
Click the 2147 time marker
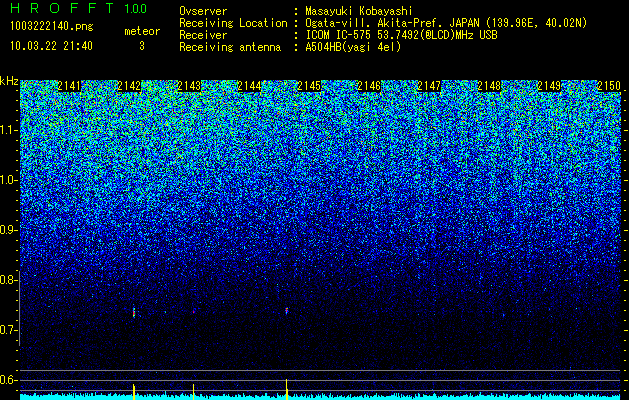pos(429,86)
